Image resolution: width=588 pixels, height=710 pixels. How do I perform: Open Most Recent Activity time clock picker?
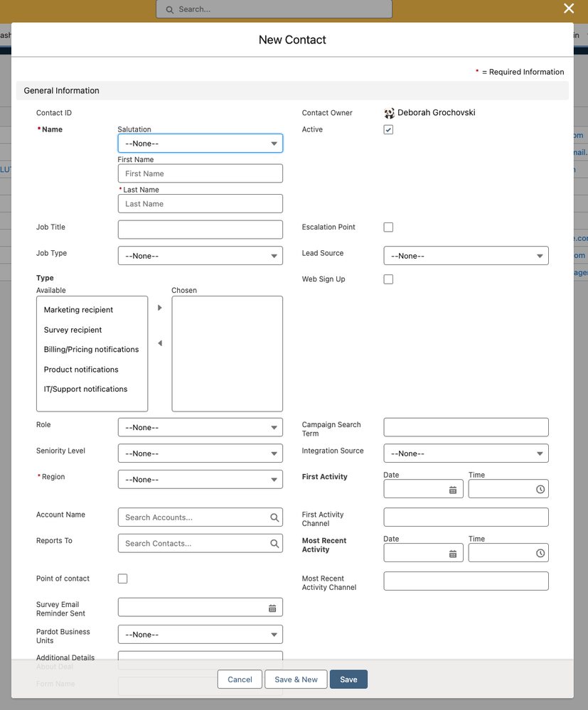pos(540,554)
